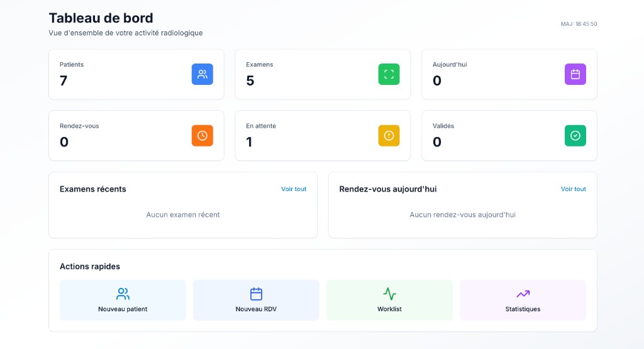The height and width of the screenshot is (349, 644).
Task: Click the people icon above Nouveau patient
Action: pyautogui.click(x=123, y=294)
